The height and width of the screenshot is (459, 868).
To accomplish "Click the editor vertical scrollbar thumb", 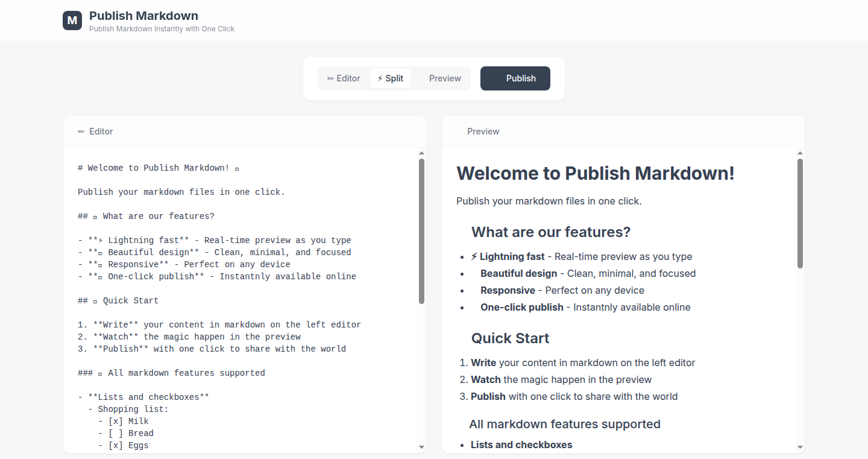I will [x=422, y=231].
